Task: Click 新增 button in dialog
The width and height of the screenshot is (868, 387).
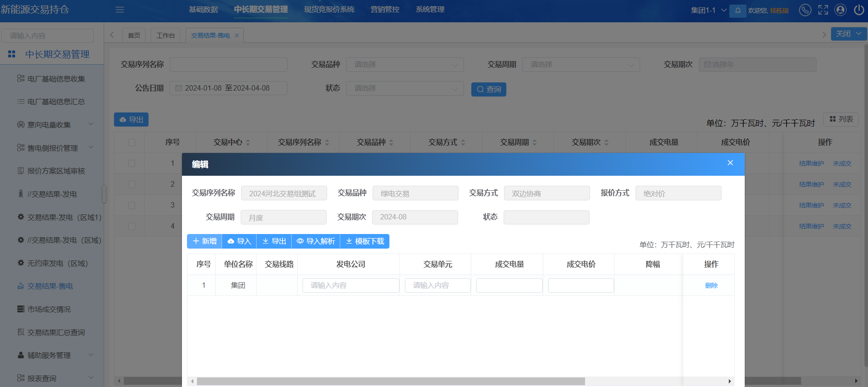Action: click(x=204, y=241)
